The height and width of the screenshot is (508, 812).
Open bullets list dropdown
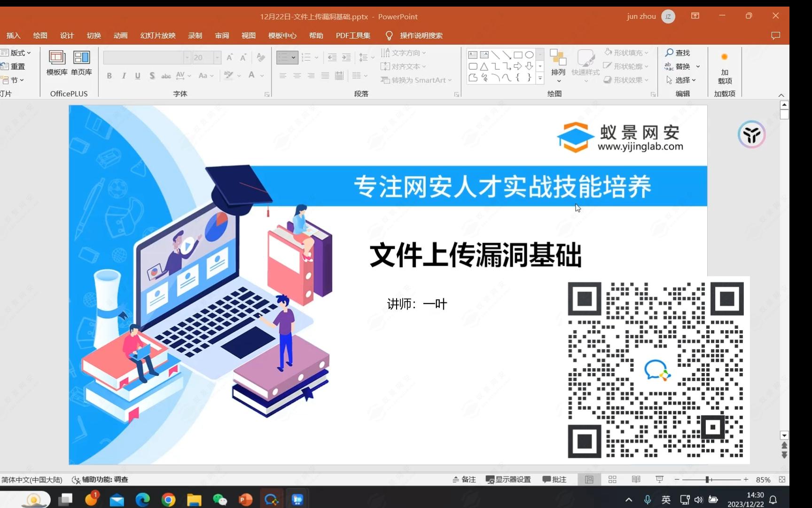294,57
